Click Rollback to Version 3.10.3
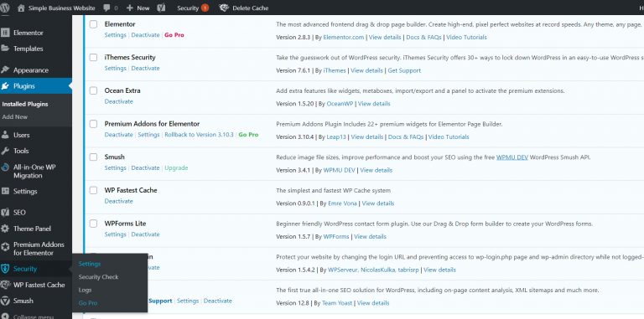Image resolution: width=644 pixels, height=319 pixels. click(199, 135)
